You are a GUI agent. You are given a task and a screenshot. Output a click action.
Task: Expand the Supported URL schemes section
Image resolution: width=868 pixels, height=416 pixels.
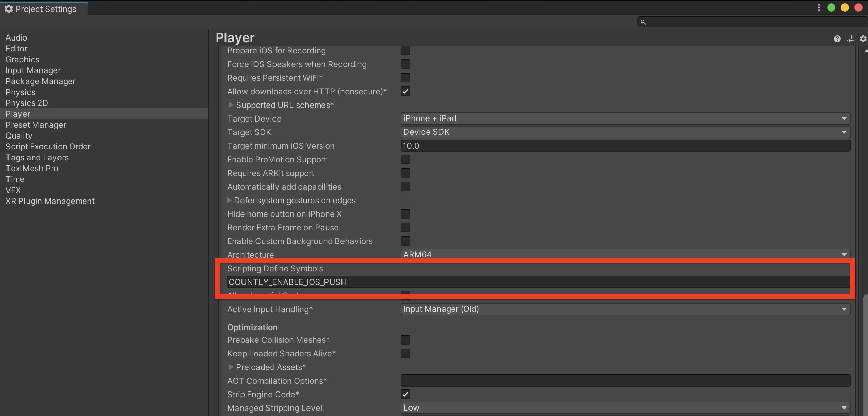tap(231, 105)
